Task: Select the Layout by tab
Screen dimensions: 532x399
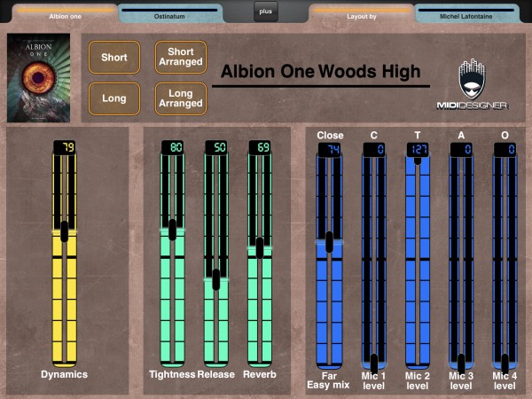Action: pyautogui.click(x=362, y=14)
